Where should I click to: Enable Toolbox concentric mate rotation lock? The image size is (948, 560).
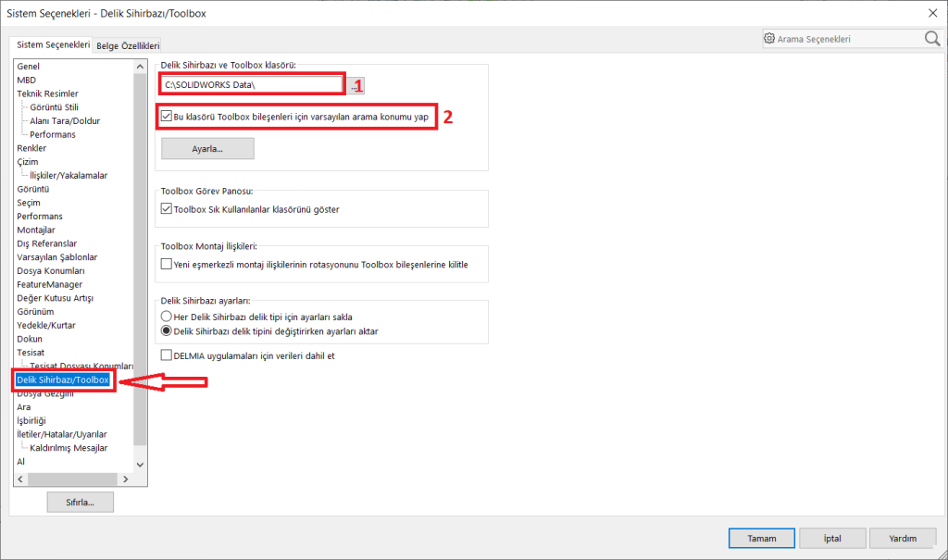167,265
